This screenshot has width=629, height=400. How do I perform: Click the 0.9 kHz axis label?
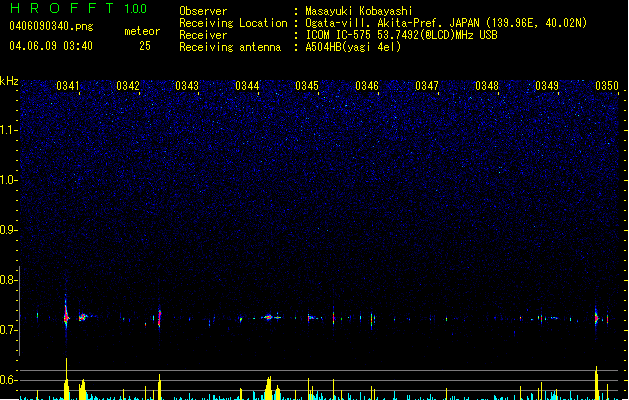pyautogui.click(x=9, y=229)
